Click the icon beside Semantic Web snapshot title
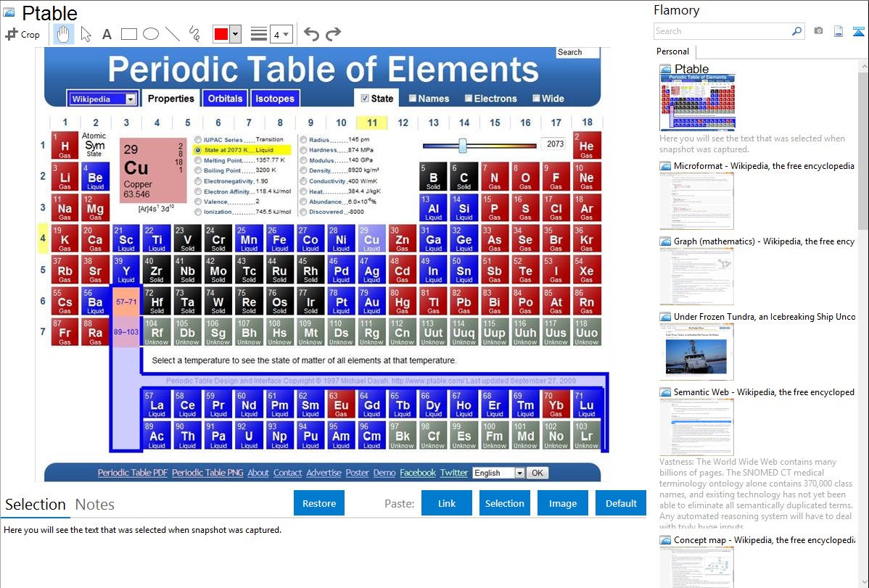The height and width of the screenshot is (588, 869). coord(665,392)
